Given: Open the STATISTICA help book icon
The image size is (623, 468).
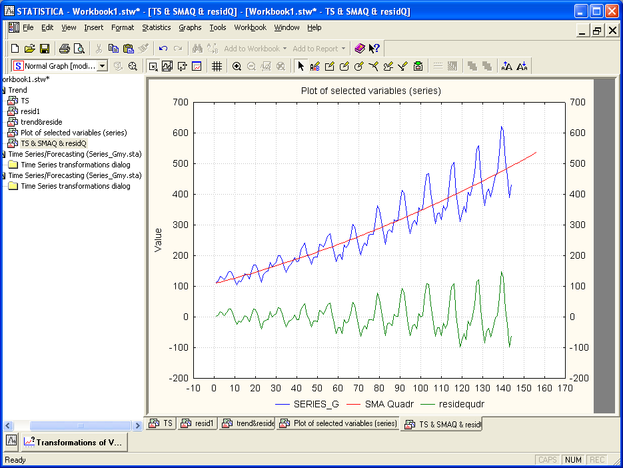Looking at the screenshot, I should [x=360, y=48].
